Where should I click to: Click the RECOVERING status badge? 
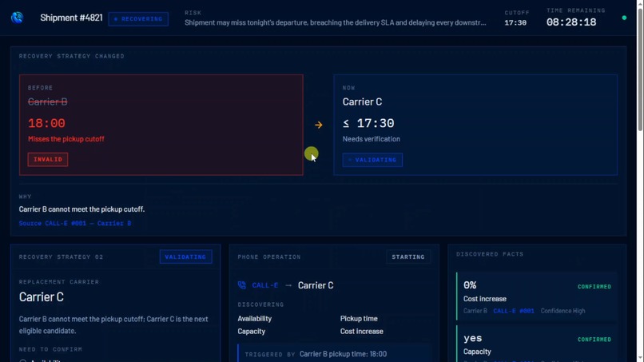(x=138, y=19)
